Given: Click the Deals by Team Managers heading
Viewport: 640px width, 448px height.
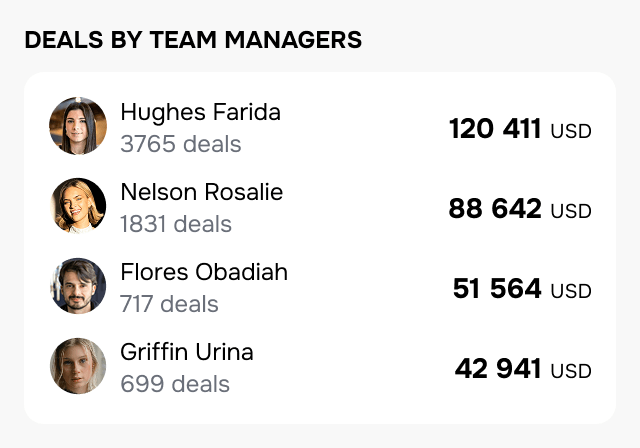Looking at the screenshot, I should point(193,40).
